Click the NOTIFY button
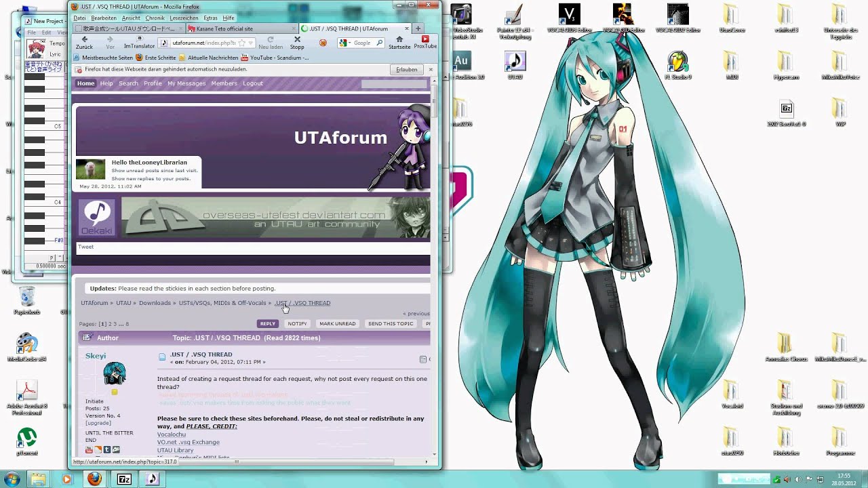This screenshot has height=488, width=868. (x=297, y=323)
